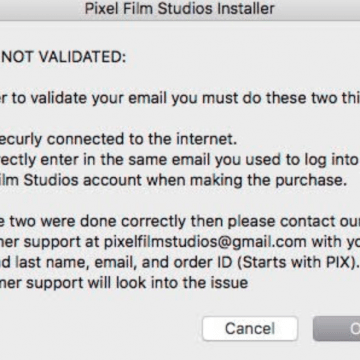Click the word 'securly' in the first requirement
Screen dimensions: 360x360
point(21,140)
